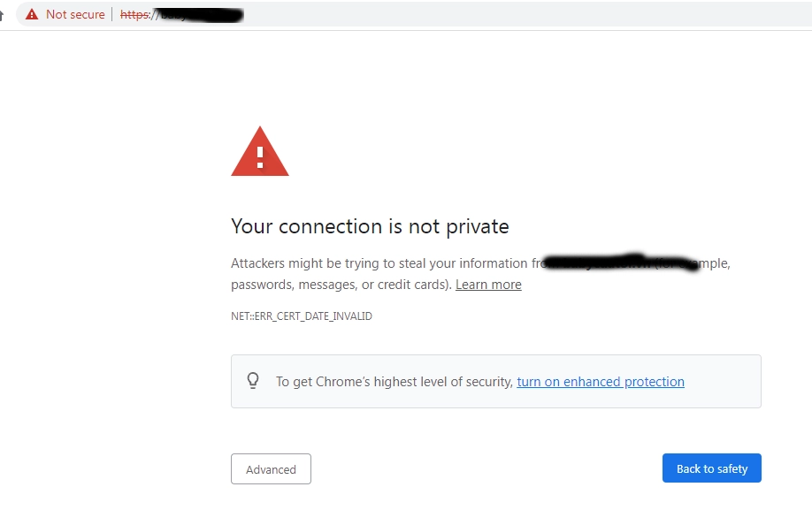Open the "Learn more" link
The image size is (812, 525).
(488, 285)
